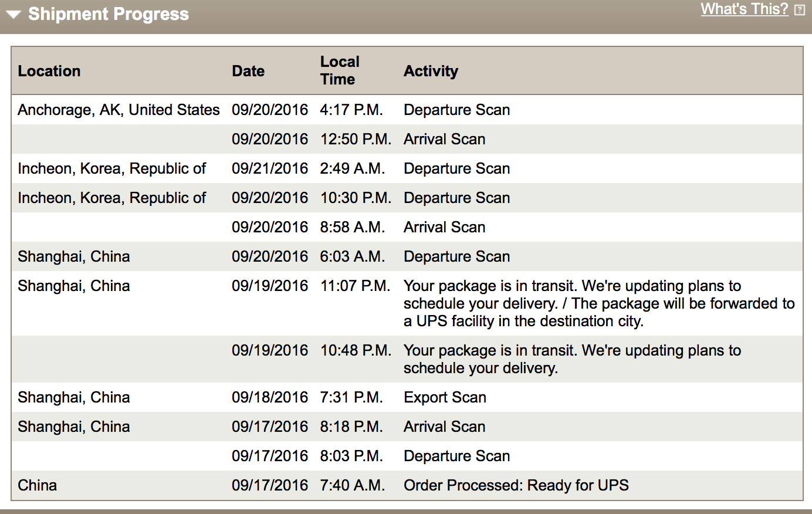Select the Activity column header

pos(431,71)
